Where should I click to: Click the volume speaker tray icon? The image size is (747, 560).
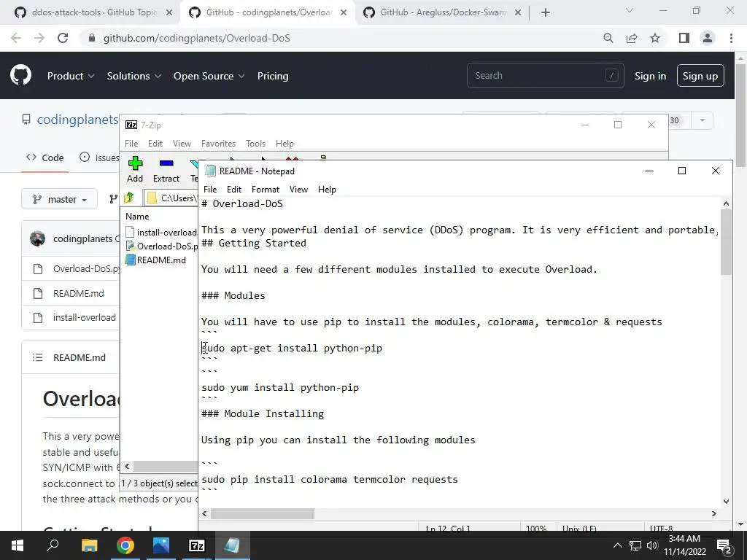(651, 545)
